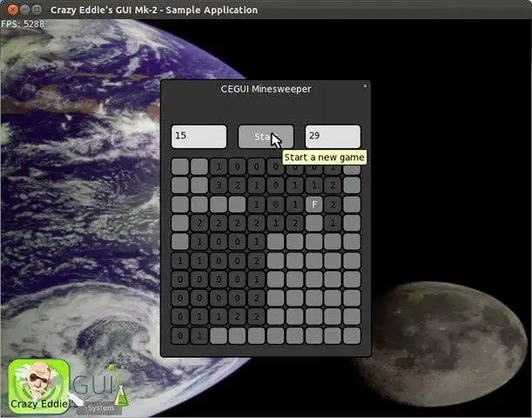The height and width of the screenshot is (418, 532).
Task: Close the Sample Application window with the red button
Action: click(12, 10)
